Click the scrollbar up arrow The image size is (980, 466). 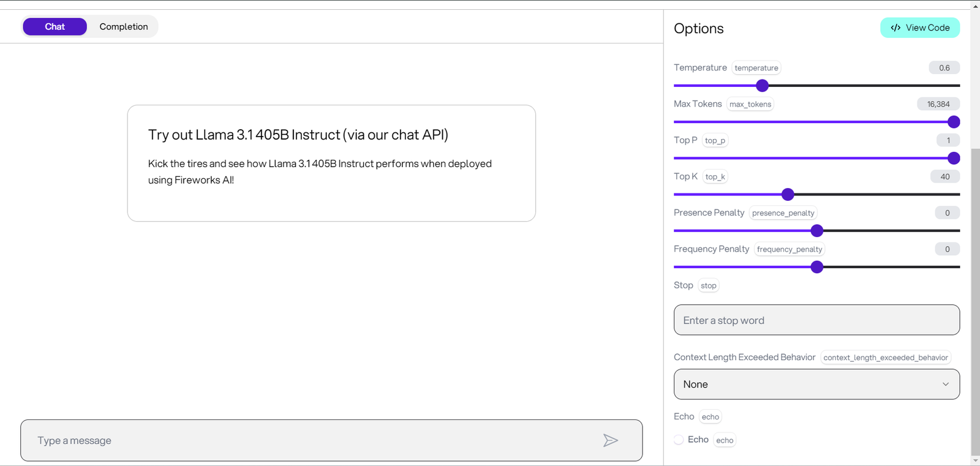976,6
